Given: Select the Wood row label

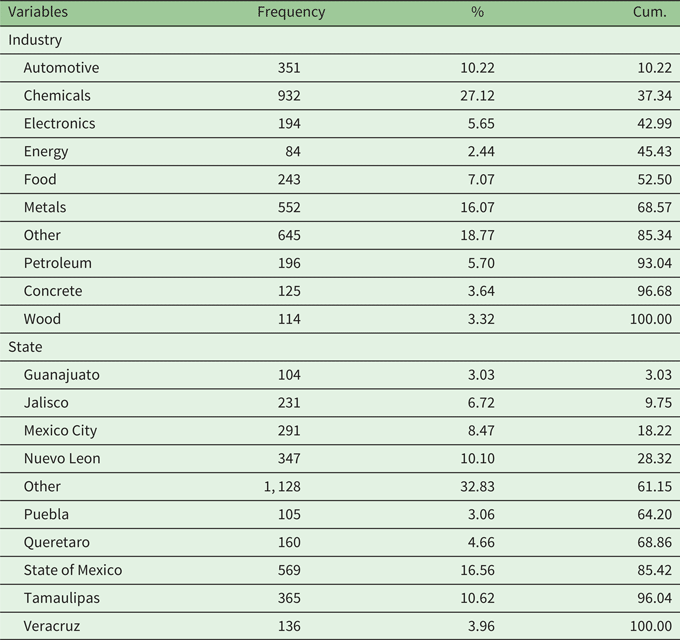Looking at the screenshot, I should click(x=42, y=319).
